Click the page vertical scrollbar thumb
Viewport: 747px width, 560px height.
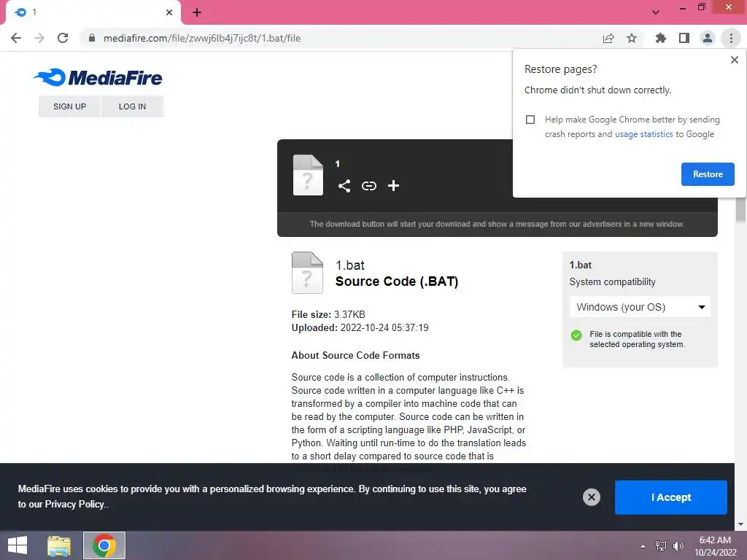click(x=740, y=209)
